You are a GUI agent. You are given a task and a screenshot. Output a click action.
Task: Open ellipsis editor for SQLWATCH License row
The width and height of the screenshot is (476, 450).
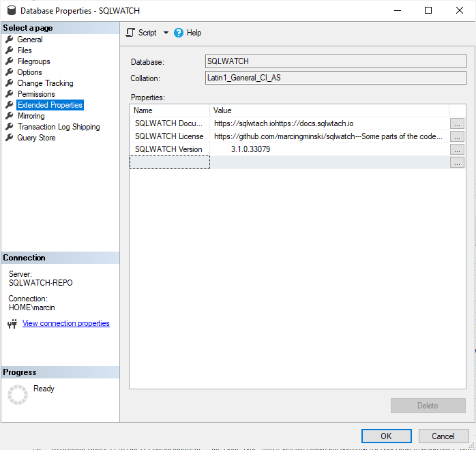pyautogui.click(x=457, y=136)
